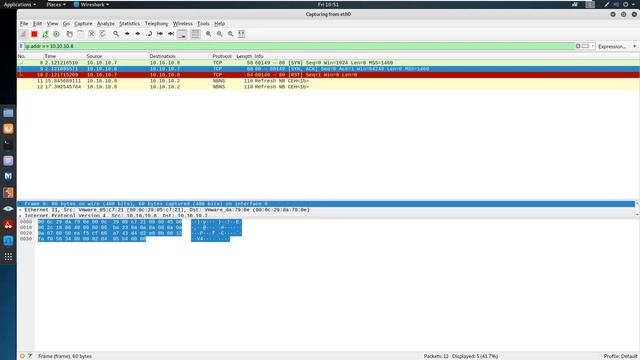Expand the Frame 9 details tree
Screen dimensions: 640x360
tap(20, 204)
